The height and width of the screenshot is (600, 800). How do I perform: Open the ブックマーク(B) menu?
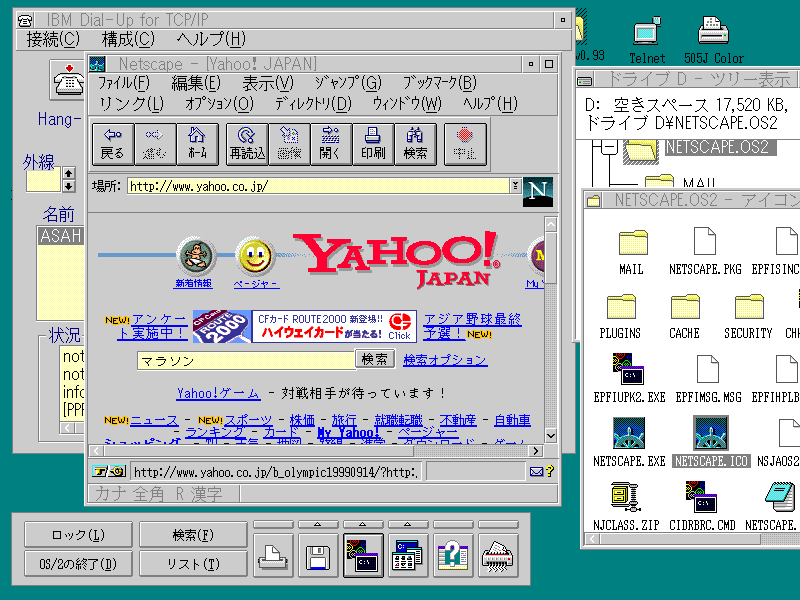pos(439,83)
